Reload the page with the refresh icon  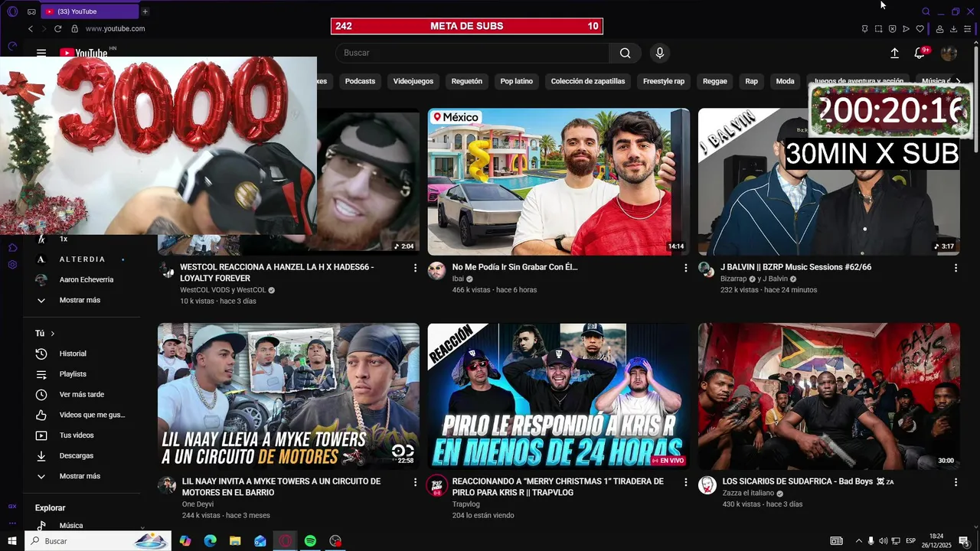point(57,28)
